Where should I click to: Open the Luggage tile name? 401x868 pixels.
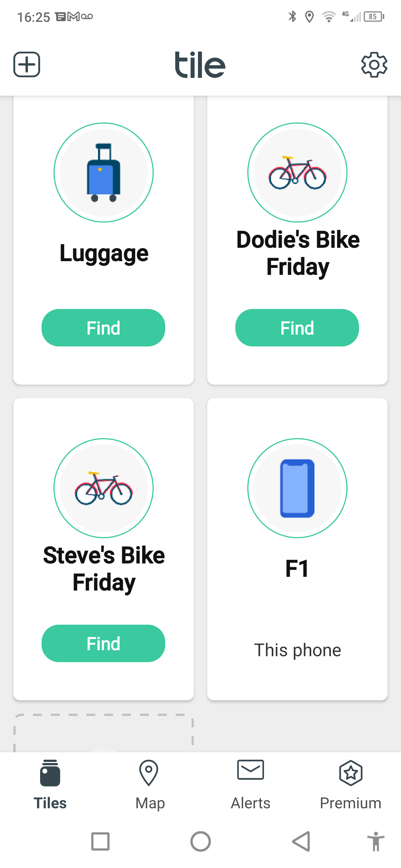click(104, 254)
